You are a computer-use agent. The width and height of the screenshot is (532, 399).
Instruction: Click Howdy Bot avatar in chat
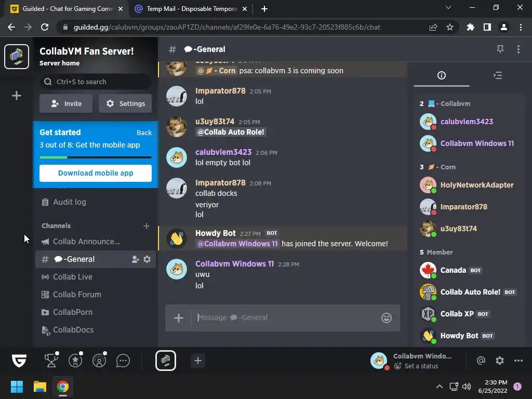point(177,238)
